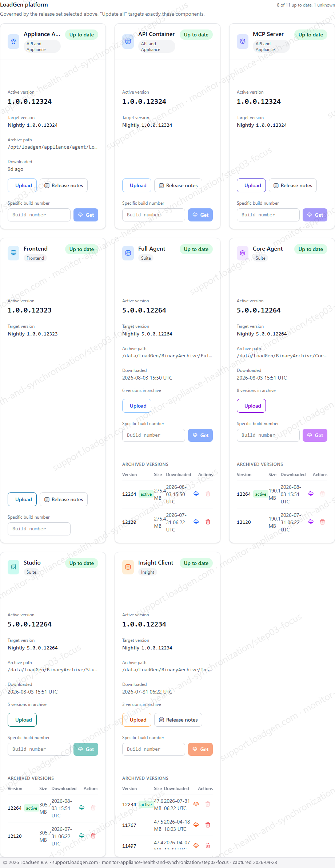This screenshot has width=335, height=868.
Task: Delete Core Agent archived version 12120
Action: coord(322,522)
